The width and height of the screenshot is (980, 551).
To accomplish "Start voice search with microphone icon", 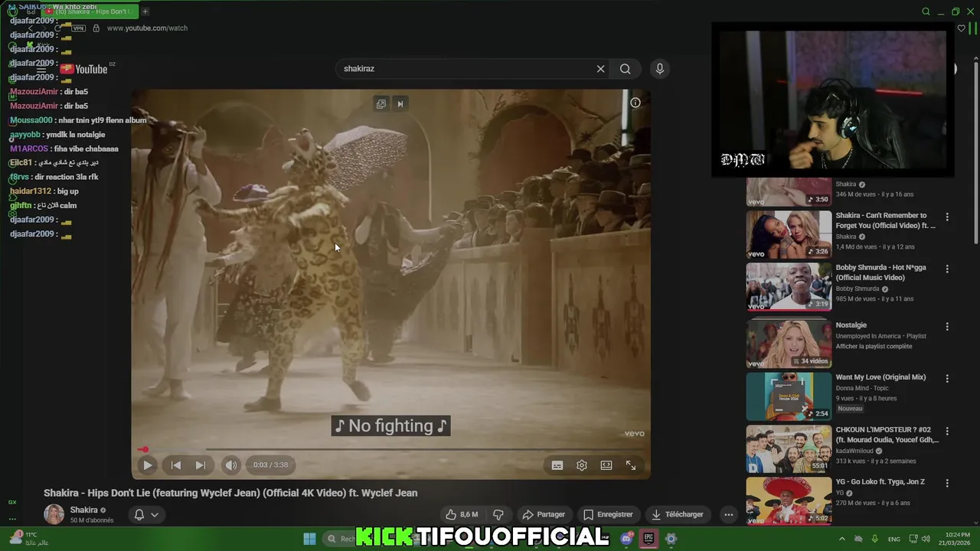I will tap(660, 69).
